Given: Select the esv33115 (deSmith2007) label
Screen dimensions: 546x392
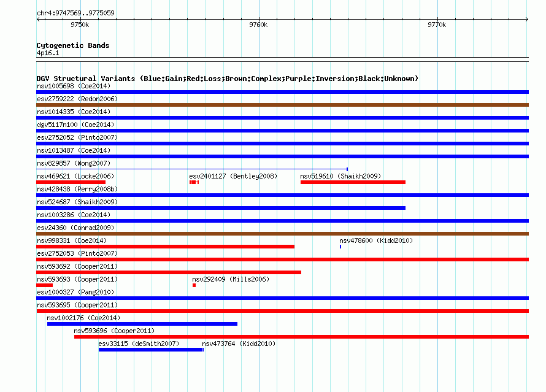Looking at the screenshot, I should 139,344.
